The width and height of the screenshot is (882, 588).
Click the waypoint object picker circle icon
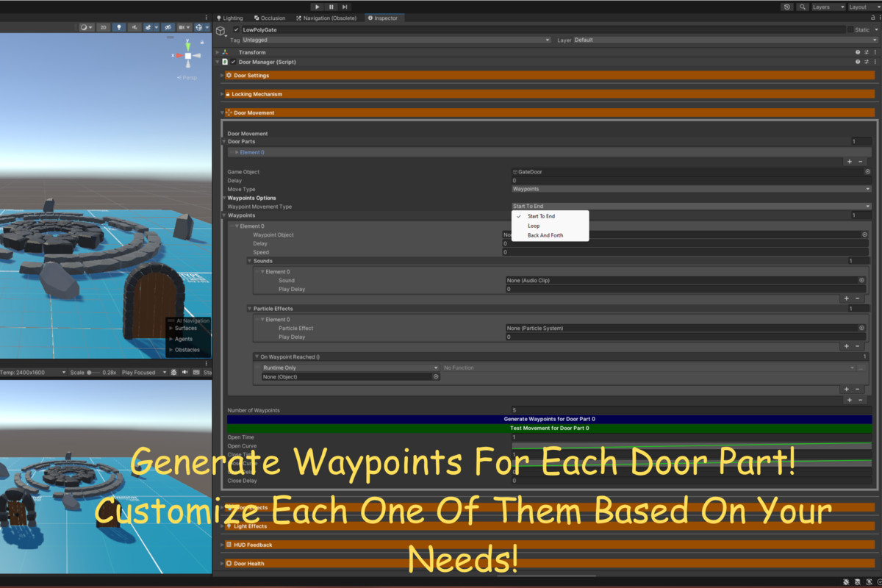(864, 234)
